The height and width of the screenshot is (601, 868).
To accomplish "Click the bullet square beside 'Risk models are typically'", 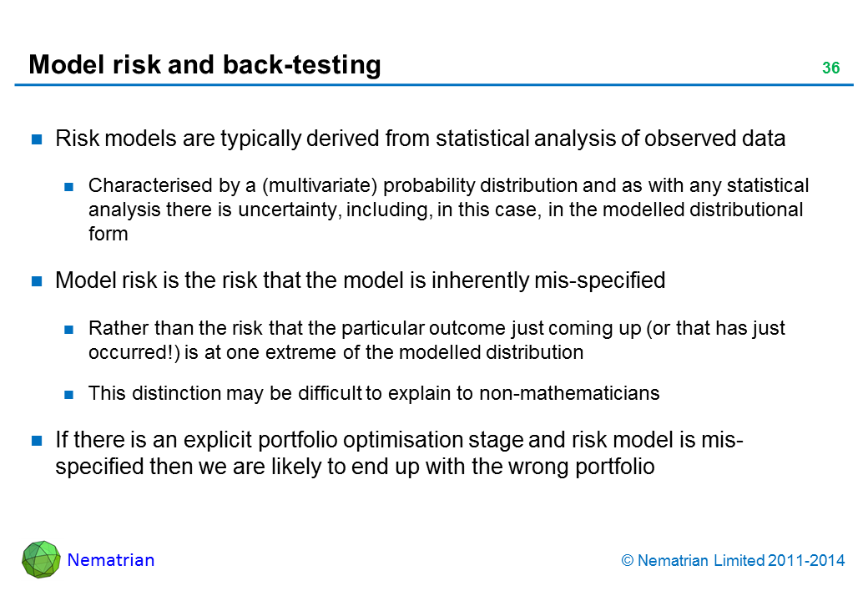I will (x=38, y=140).
